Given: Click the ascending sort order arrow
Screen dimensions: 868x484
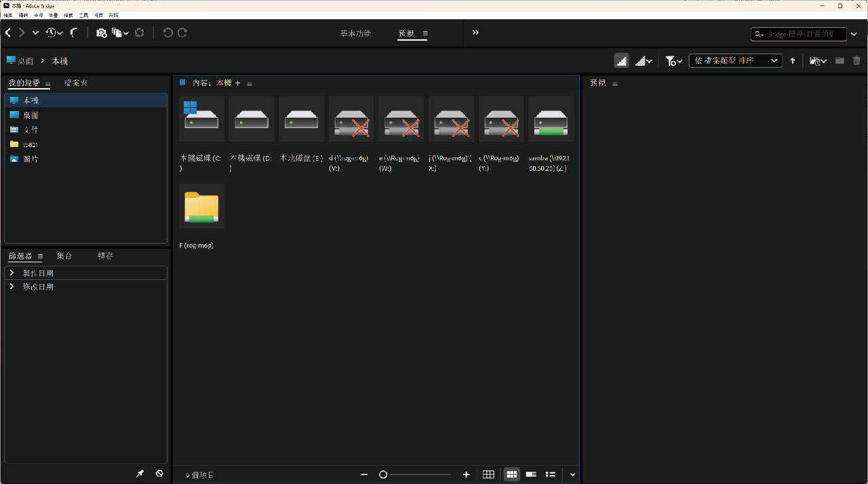Looking at the screenshot, I should click(x=793, y=61).
